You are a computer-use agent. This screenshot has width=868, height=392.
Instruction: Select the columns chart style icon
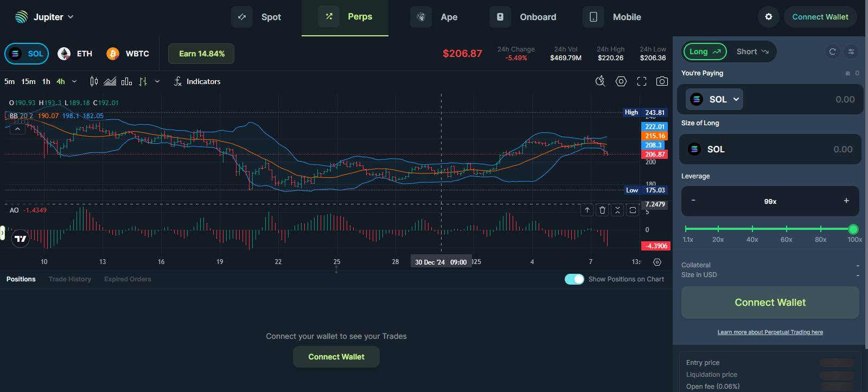pyautogui.click(x=127, y=81)
